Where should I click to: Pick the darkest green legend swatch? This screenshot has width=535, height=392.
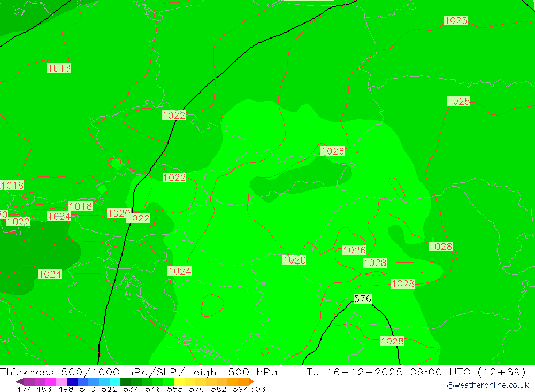(x=126, y=381)
